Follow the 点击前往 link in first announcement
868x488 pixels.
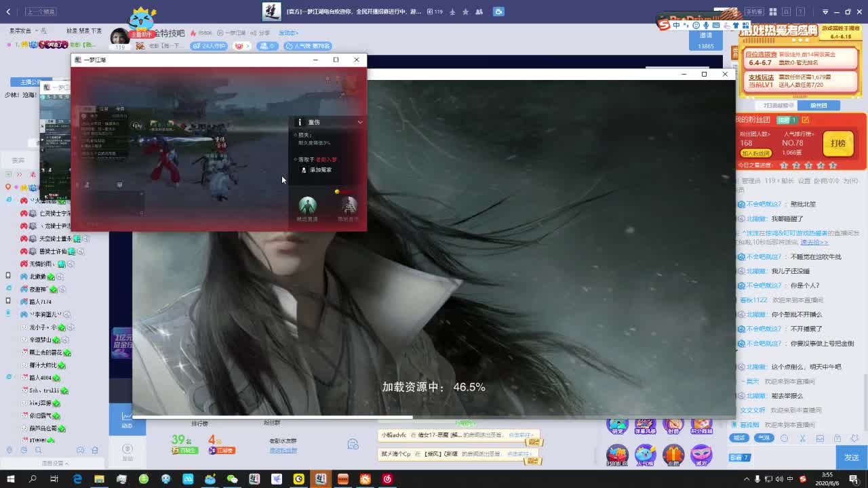(x=521, y=435)
